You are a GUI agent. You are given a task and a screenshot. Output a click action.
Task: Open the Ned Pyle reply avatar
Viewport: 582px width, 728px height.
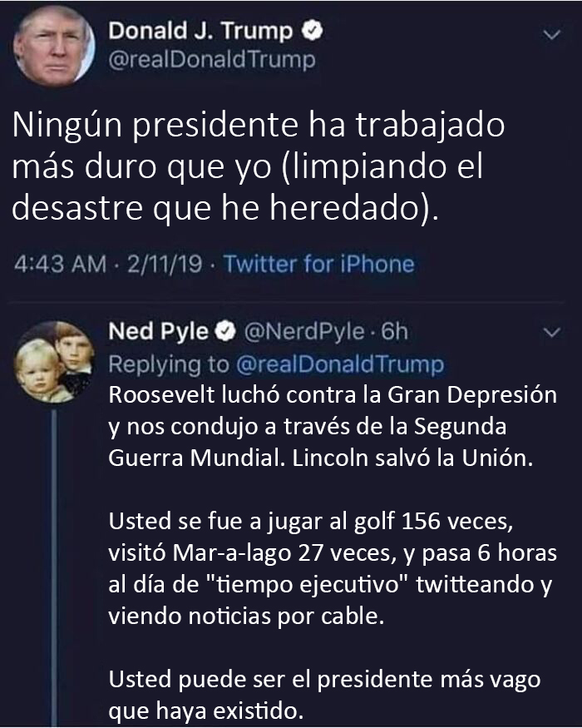55,359
